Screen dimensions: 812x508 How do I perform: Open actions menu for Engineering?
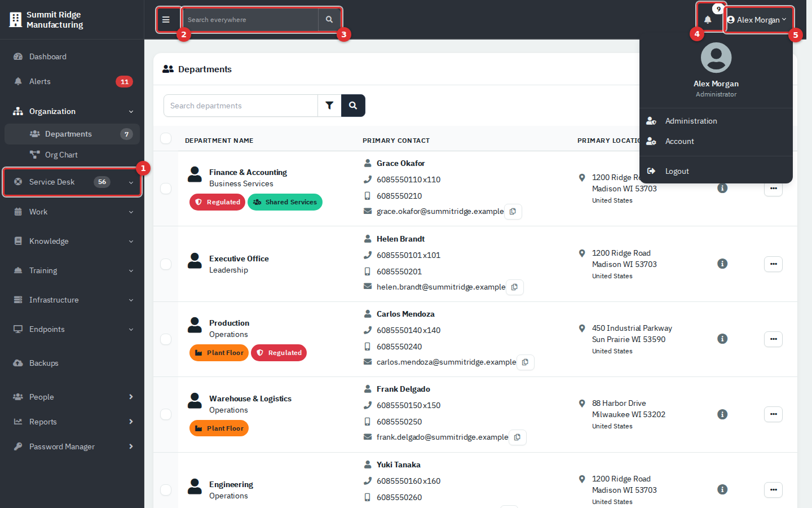pos(773,490)
